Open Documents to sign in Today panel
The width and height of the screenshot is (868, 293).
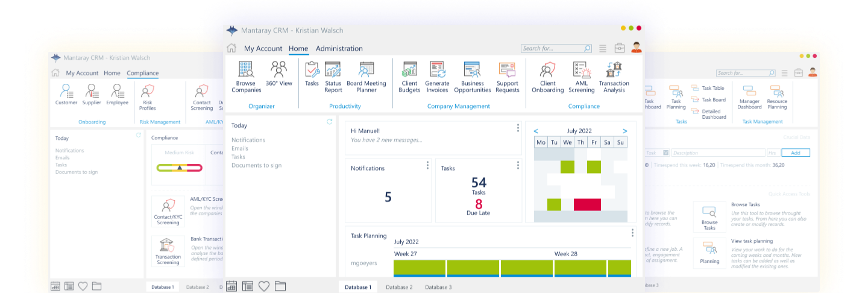pyautogui.click(x=256, y=165)
